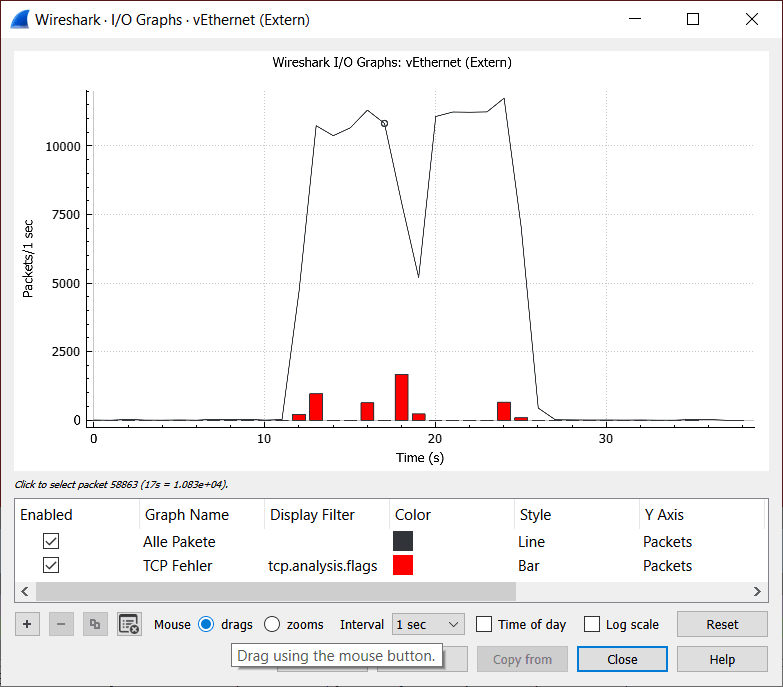This screenshot has height=687, width=783.
Task: Click the remove graph minus button
Action: coord(61,624)
